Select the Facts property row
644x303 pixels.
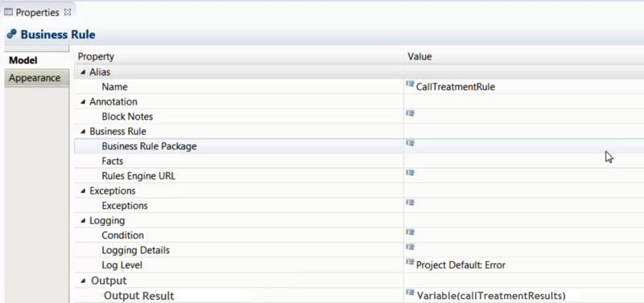359,161
